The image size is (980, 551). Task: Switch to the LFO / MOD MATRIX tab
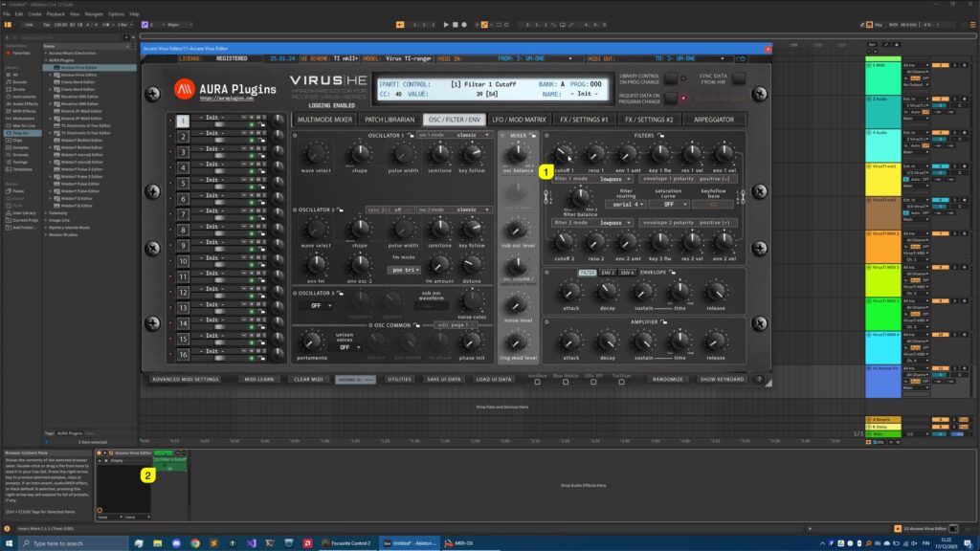pos(523,119)
